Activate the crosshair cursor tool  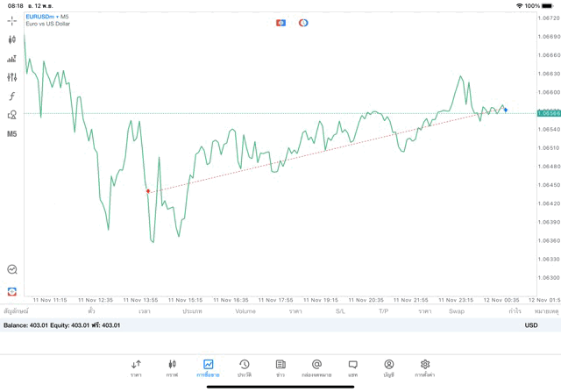click(x=12, y=20)
